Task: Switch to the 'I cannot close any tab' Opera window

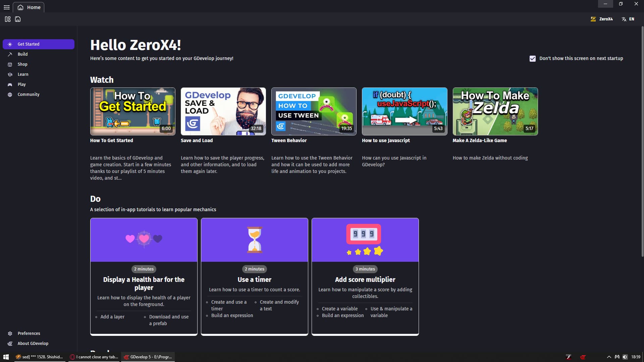Action: coord(94,357)
